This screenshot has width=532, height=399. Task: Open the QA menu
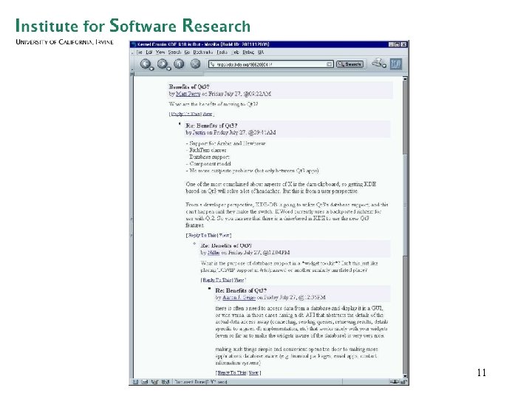coord(261,52)
